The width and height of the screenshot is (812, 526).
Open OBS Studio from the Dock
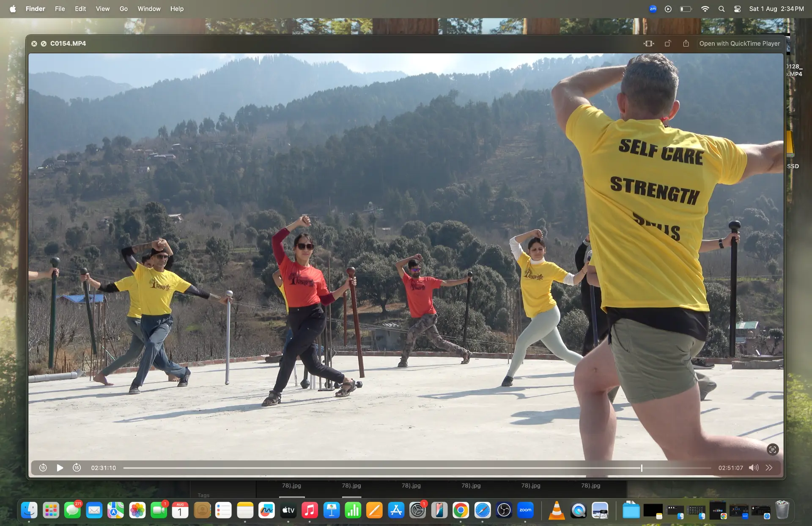[x=504, y=510]
